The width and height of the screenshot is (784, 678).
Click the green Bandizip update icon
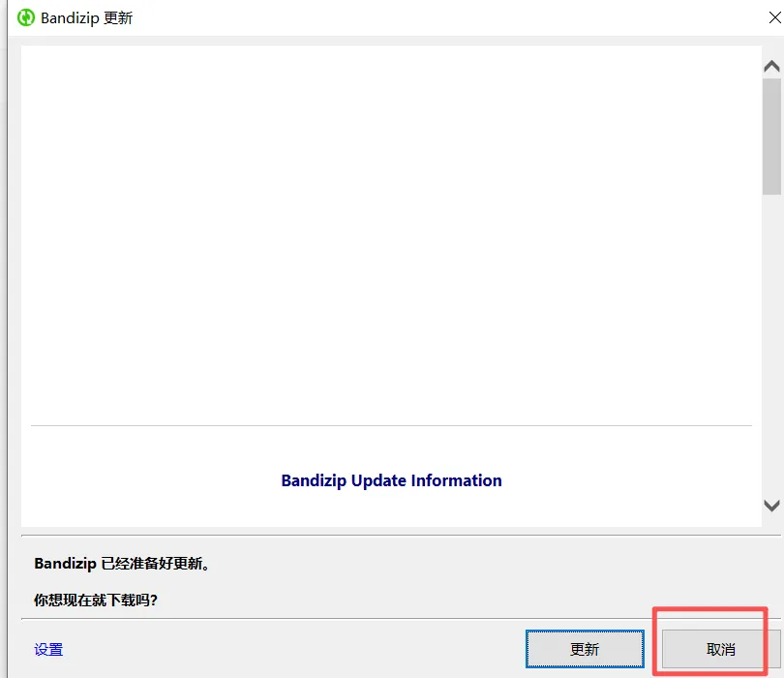tap(26, 18)
